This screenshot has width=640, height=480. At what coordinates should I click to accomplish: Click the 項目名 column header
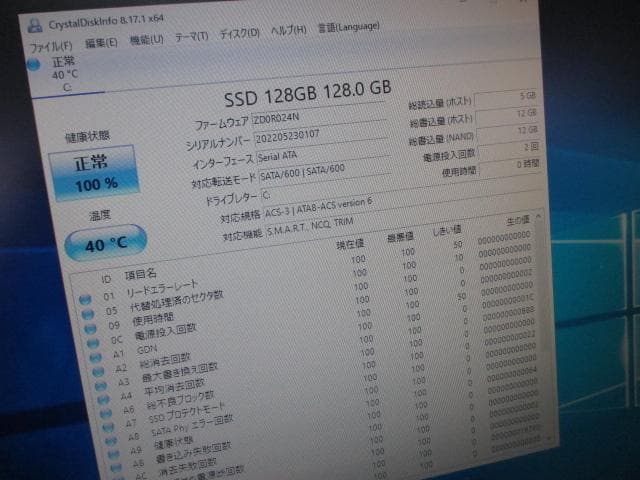[x=140, y=275]
